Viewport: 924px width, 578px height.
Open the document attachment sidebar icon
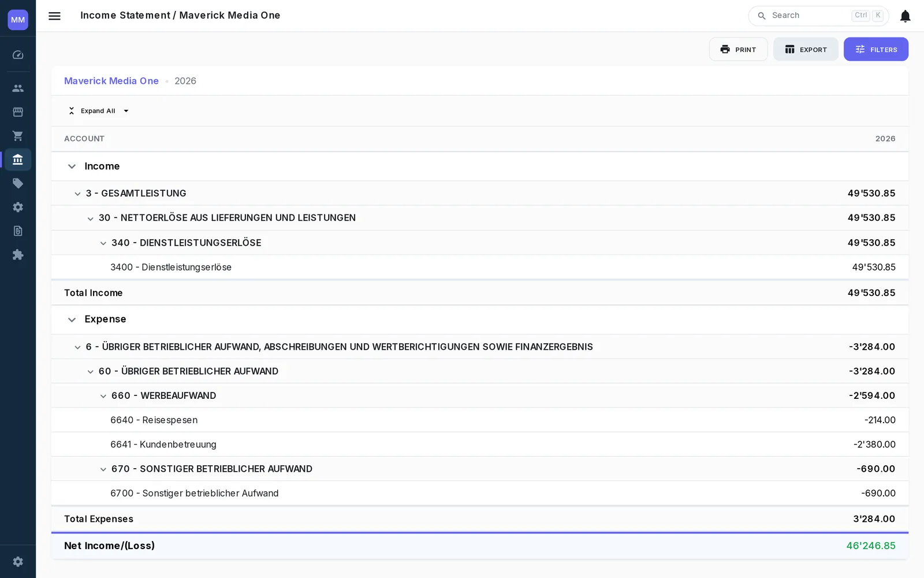coord(18,231)
